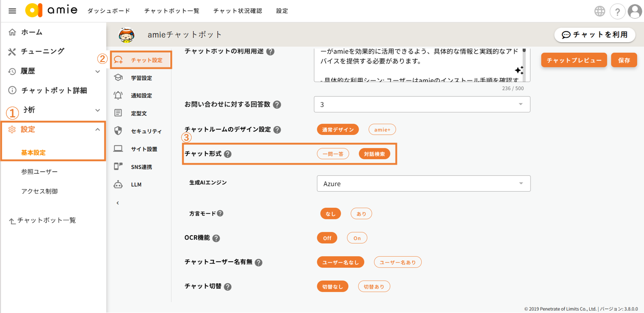Click help icon beside チャット形式
The image size is (644, 313).
[228, 154]
